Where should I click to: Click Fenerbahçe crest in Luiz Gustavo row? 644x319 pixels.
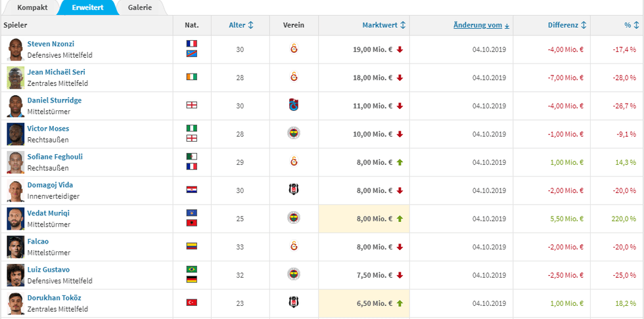pos(294,274)
